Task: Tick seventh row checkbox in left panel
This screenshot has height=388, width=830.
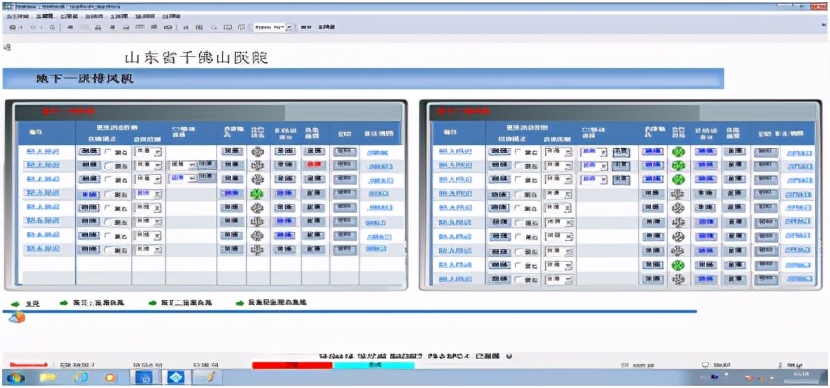Action: tap(109, 236)
